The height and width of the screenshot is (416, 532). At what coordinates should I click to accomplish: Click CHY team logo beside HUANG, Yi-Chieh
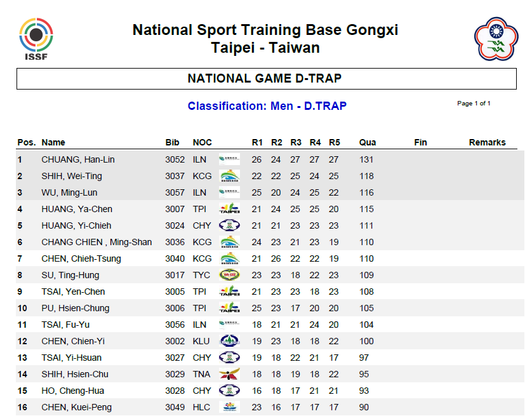point(229,225)
